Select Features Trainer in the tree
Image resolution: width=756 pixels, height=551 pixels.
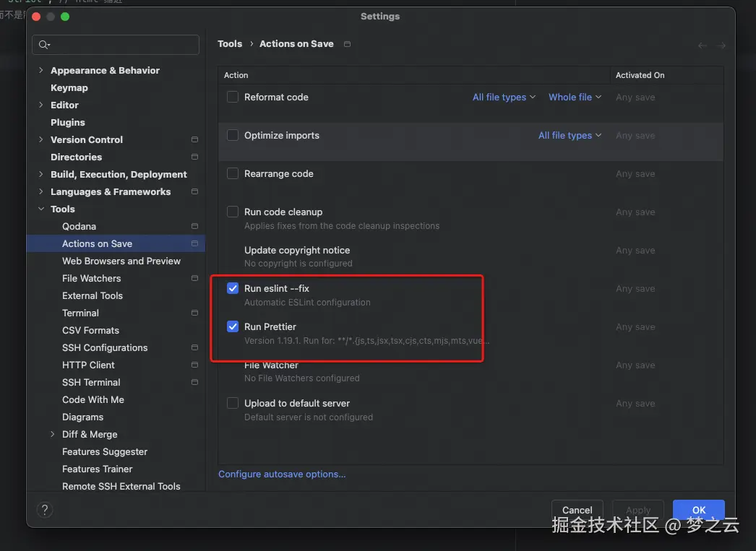(97, 469)
